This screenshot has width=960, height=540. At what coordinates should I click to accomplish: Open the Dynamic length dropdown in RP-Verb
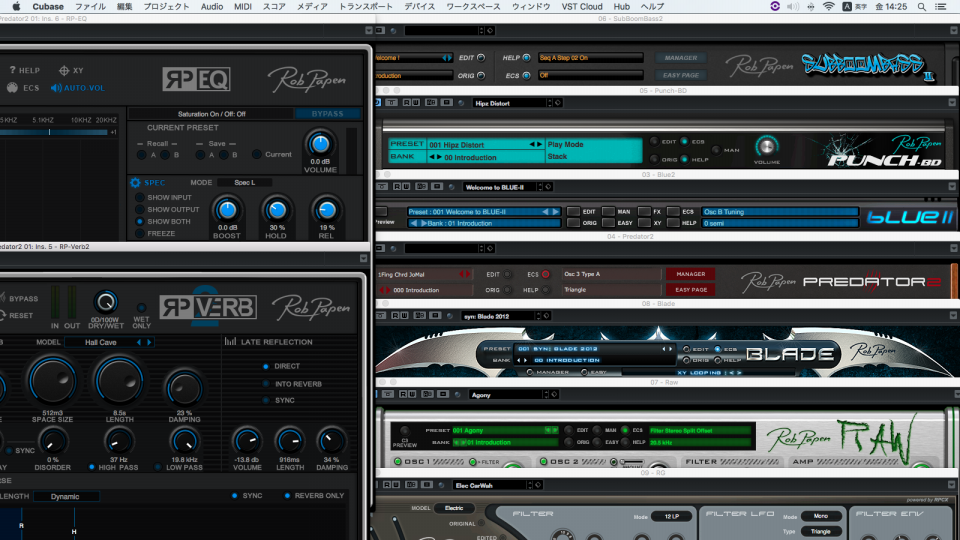tap(66, 497)
